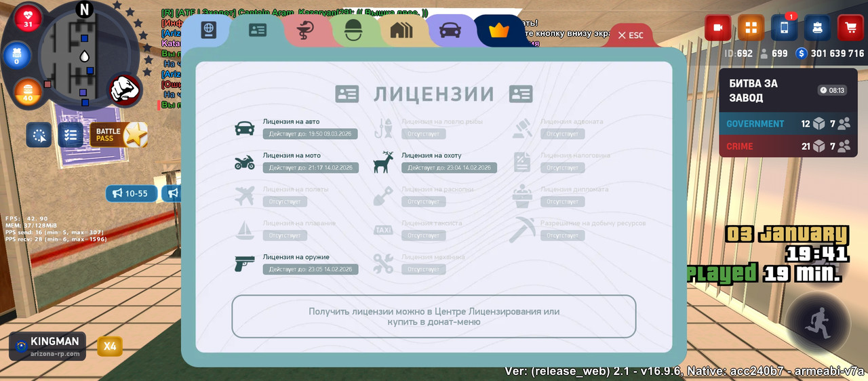Click the orange burger hunger indicator

tap(28, 93)
